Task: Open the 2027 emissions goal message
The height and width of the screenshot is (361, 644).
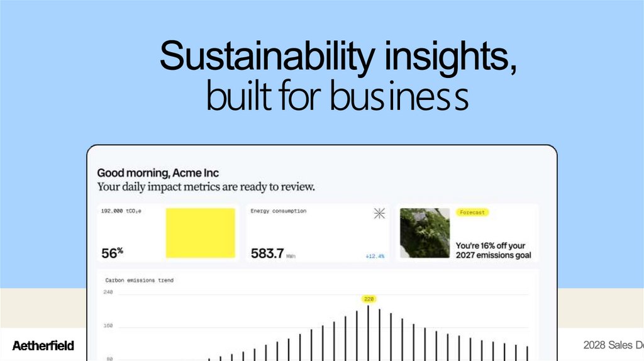Action: click(x=493, y=250)
